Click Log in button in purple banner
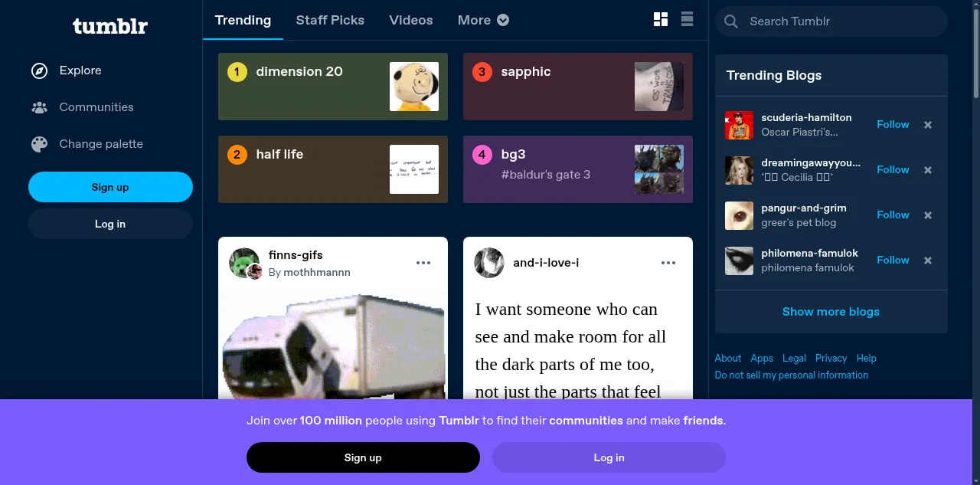The image size is (980, 485). tap(609, 457)
